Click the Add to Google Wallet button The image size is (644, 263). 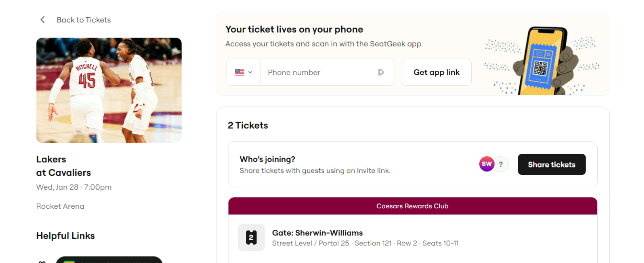(109, 260)
